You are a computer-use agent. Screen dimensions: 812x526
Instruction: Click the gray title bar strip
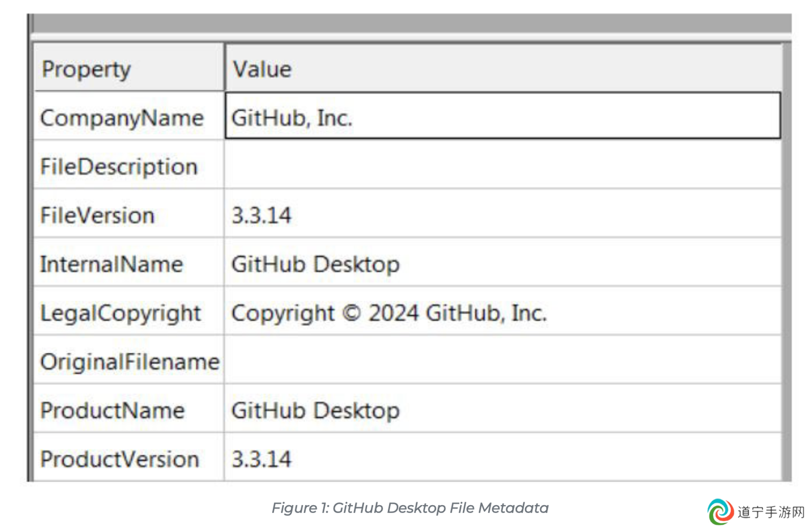412,23
